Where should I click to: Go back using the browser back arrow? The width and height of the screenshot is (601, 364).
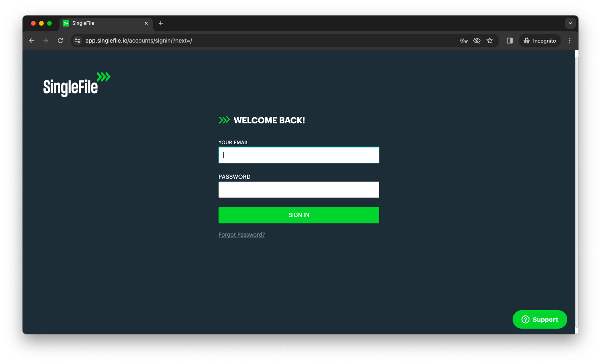coord(31,41)
